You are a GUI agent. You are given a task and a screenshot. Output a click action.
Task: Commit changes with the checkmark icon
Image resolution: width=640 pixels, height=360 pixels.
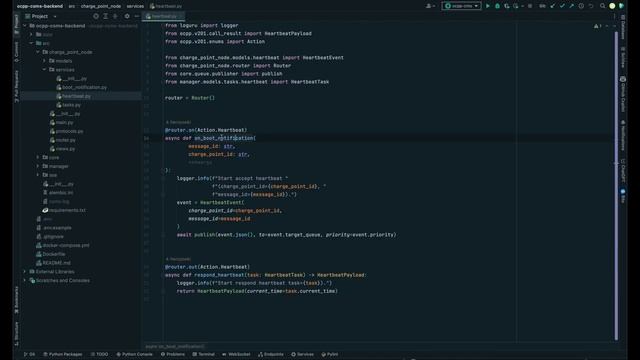[562, 6]
